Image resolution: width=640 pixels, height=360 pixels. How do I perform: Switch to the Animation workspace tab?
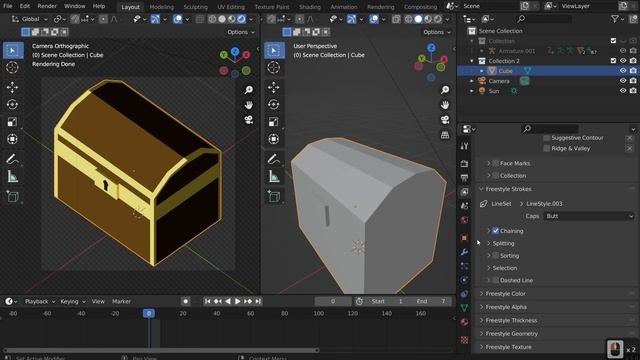[344, 7]
